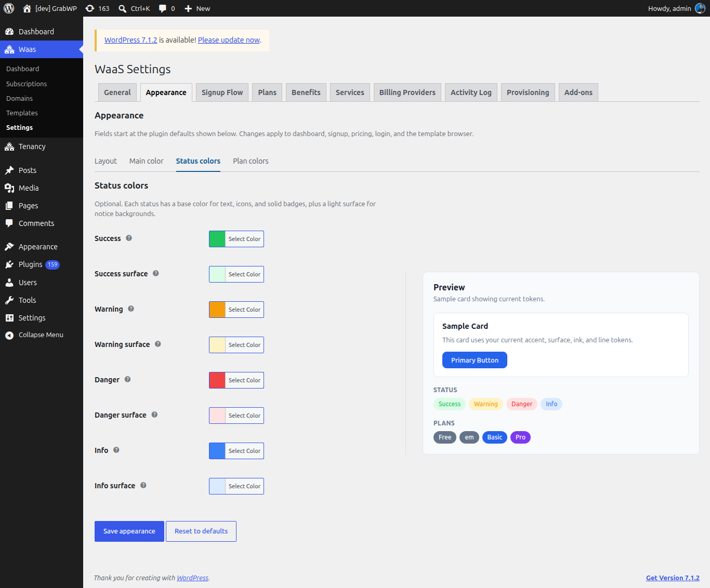Open the Tools wrench icon

9,300
